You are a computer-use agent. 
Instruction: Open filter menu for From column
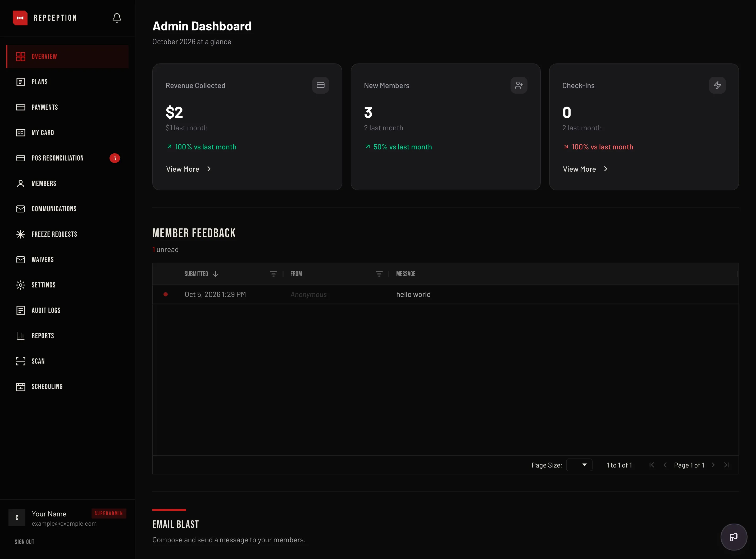(x=379, y=274)
